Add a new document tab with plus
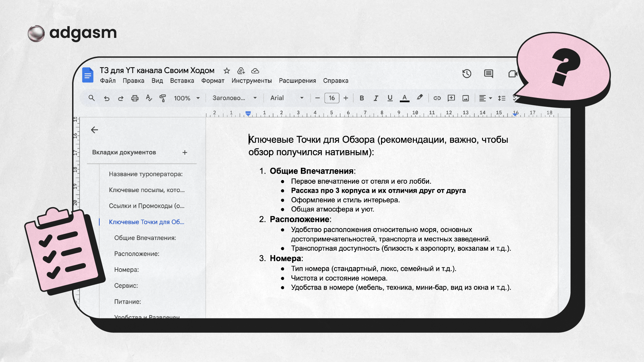The width and height of the screenshot is (644, 362). click(x=185, y=153)
